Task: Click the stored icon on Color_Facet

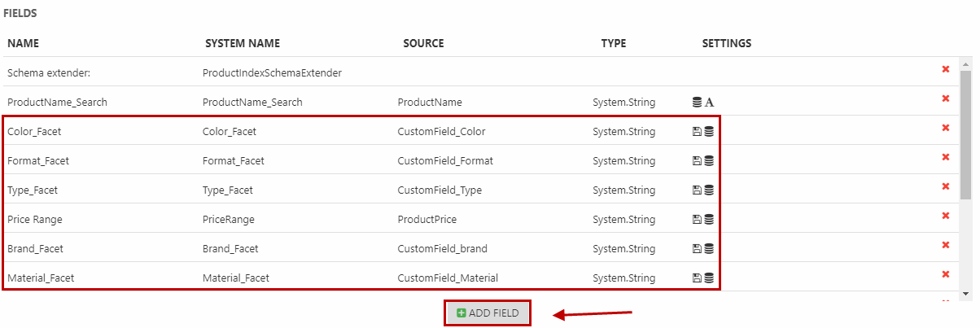Action: [x=697, y=132]
